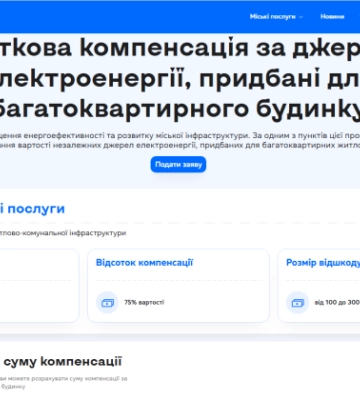
Task: Click the payment icon beside 75% вартості
Action: tap(107, 302)
